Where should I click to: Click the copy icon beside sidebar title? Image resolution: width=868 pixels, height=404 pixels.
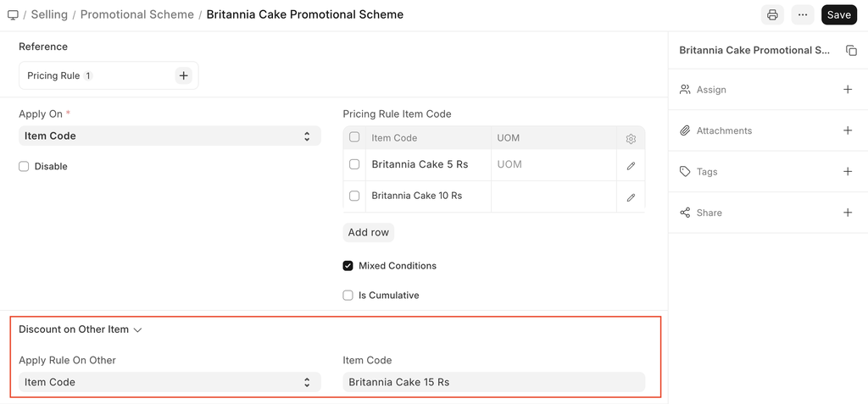pos(851,51)
